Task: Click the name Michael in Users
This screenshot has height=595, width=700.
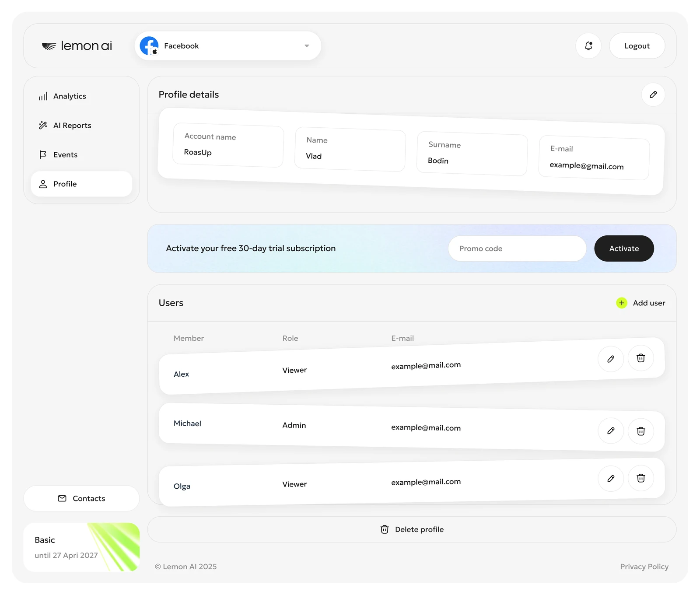Action: point(187,423)
